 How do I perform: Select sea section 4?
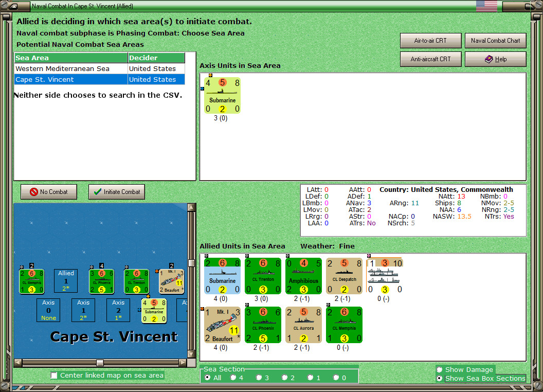pyautogui.click(x=233, y=378)
